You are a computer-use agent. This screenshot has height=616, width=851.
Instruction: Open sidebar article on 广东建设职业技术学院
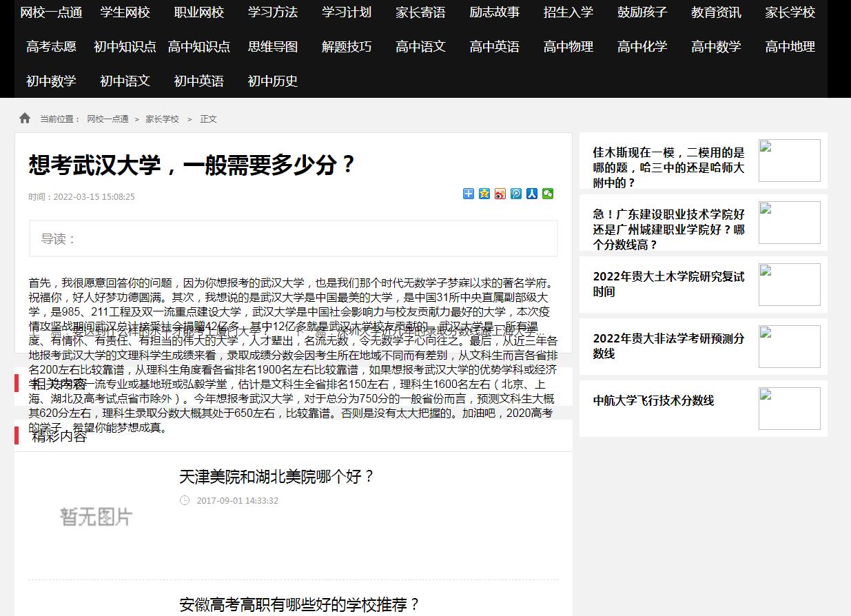pos(668,229)
